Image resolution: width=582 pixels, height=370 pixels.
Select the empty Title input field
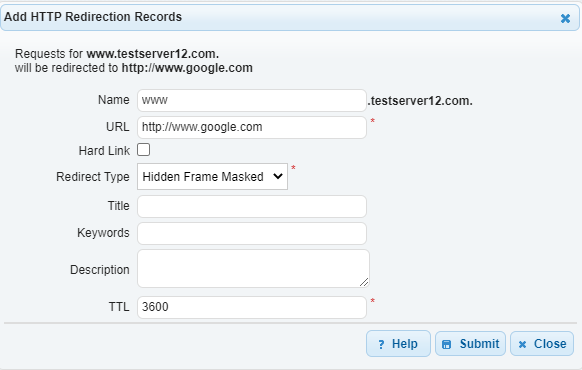tap(252, 206)
